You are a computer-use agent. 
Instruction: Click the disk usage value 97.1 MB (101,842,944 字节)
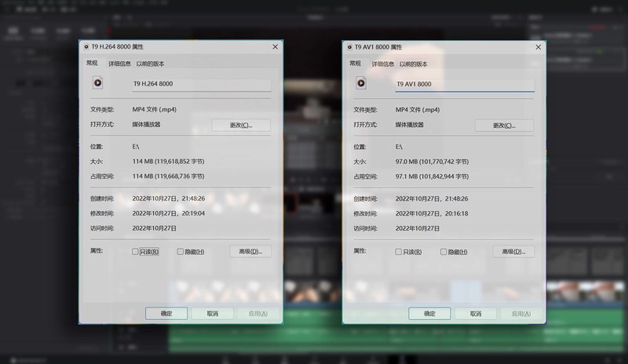(x=433, y=177)
